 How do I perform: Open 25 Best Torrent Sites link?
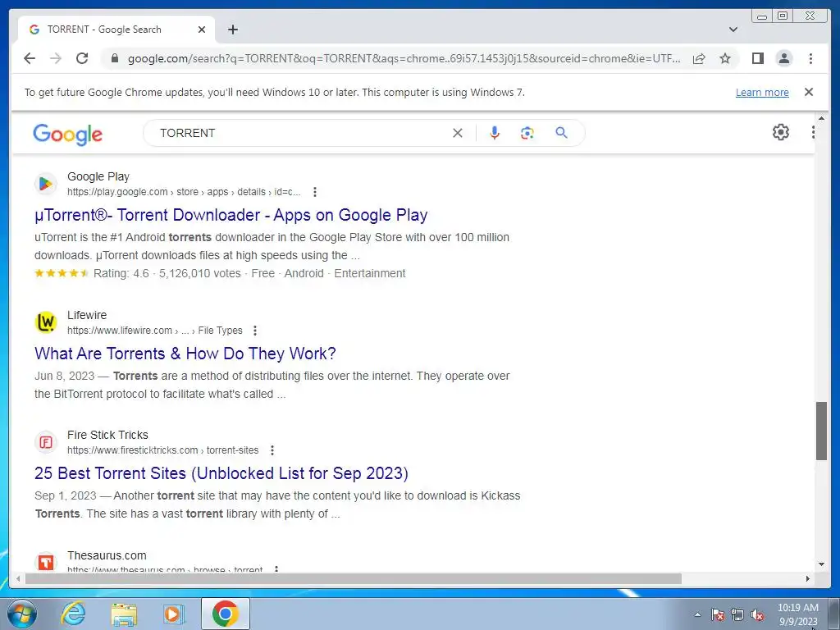point(221,473)
